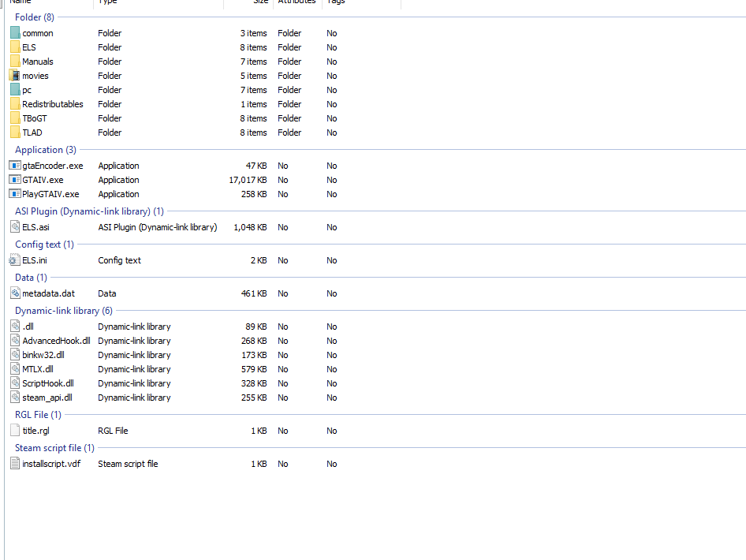This screenshot has width=746, height=560.
Task: Select the ELS.ini file name
Action: point(35,260)
